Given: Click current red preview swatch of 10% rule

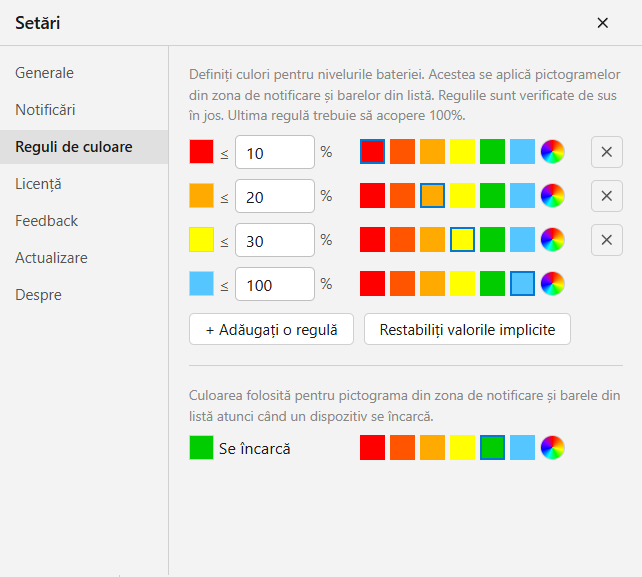Looking at the screenshot, I should click(201, 152).
